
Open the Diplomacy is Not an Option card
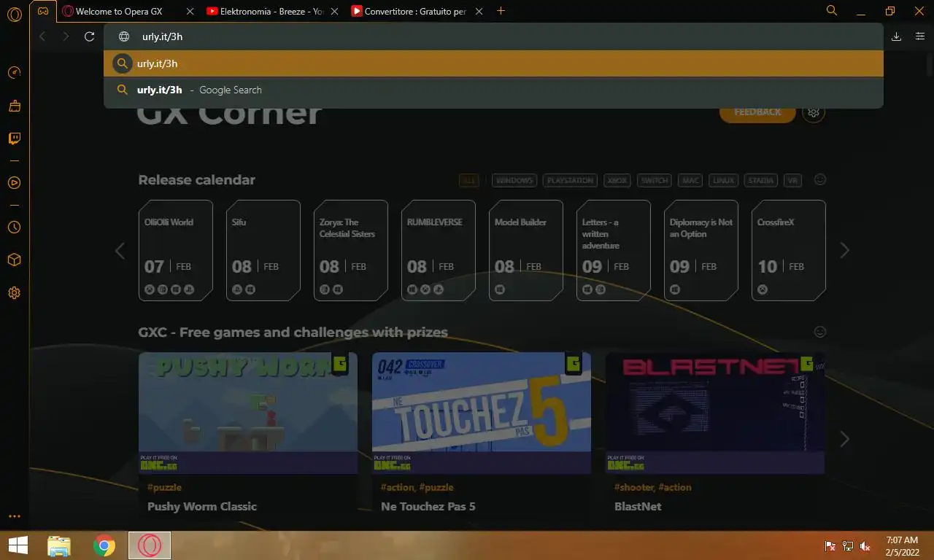coord(701,250)
